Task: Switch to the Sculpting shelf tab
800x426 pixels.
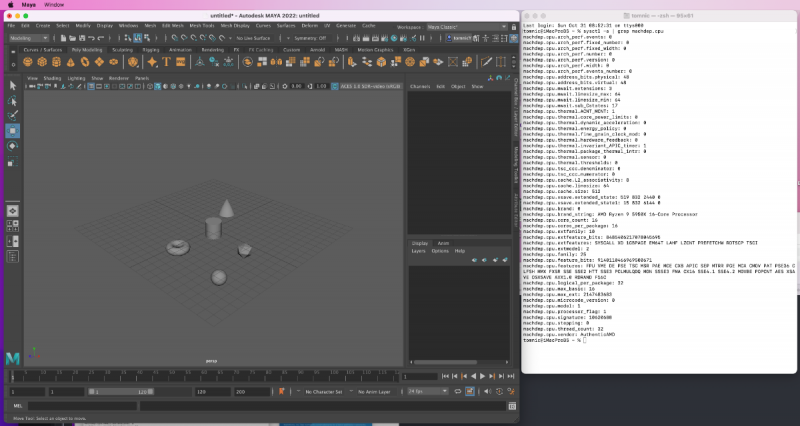Action: [122, 48]
